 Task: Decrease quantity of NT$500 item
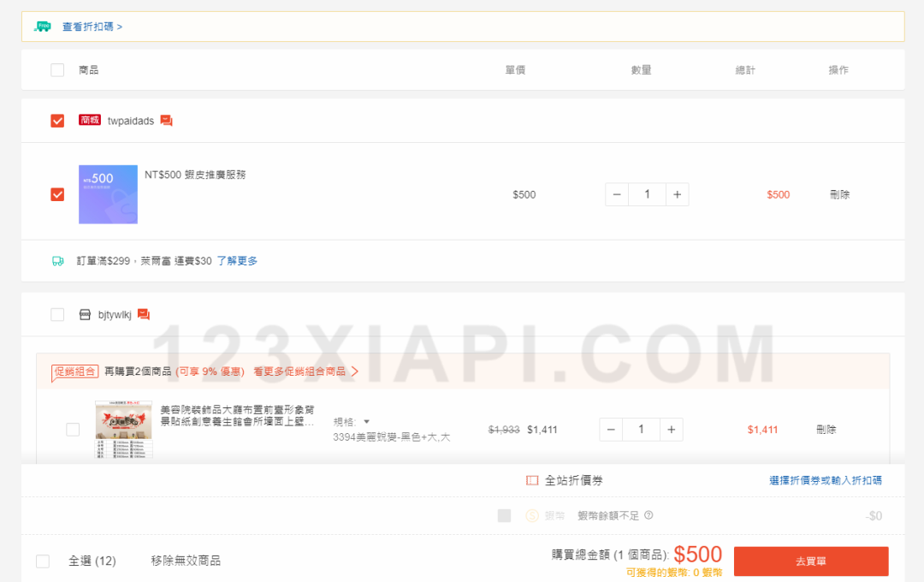tap(617, 194)
